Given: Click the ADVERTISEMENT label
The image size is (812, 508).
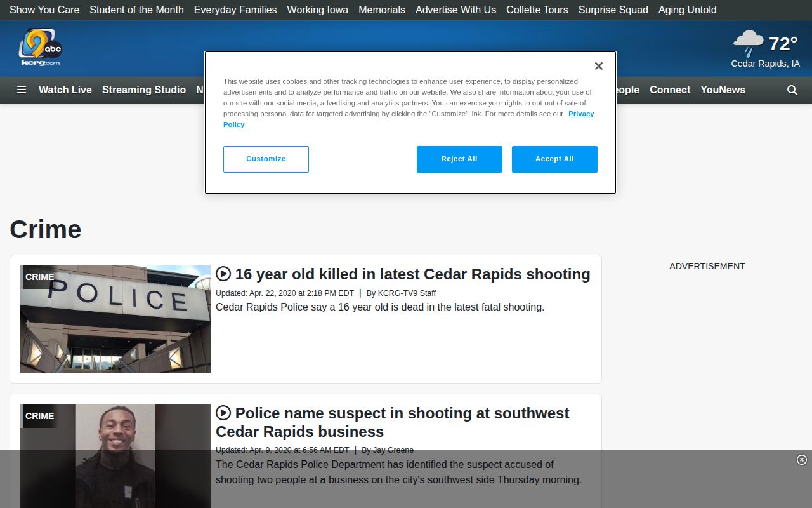Looking at the screenshot, I should point(707,266).
